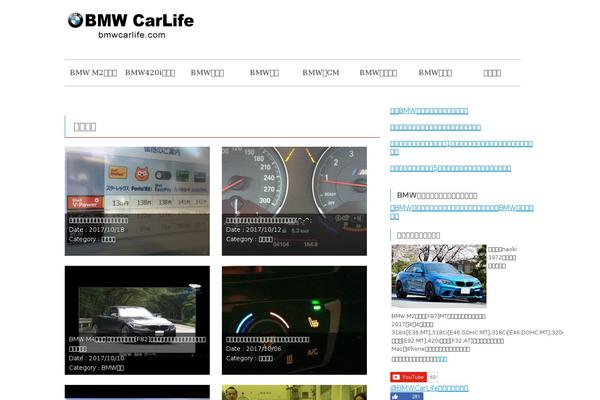Open the first sidebar link starting with BMW
This screenshot has height=400, width=600.
(429, 111)
